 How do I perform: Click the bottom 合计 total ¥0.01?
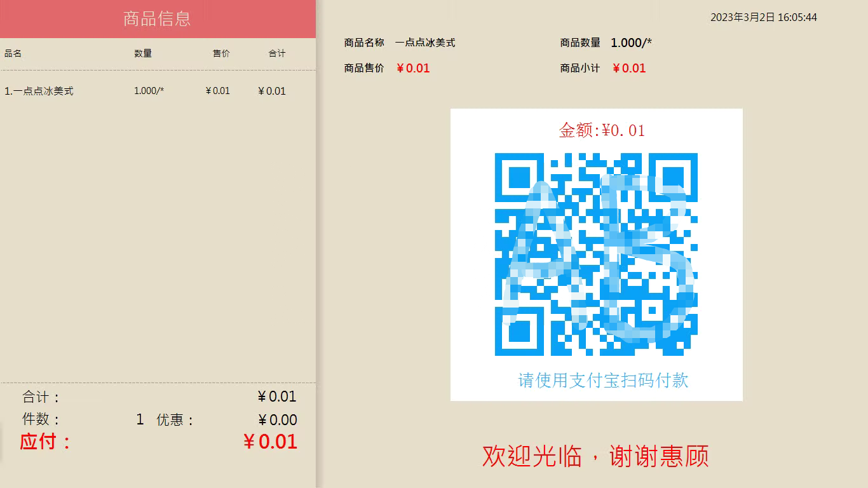pos(277,396)
